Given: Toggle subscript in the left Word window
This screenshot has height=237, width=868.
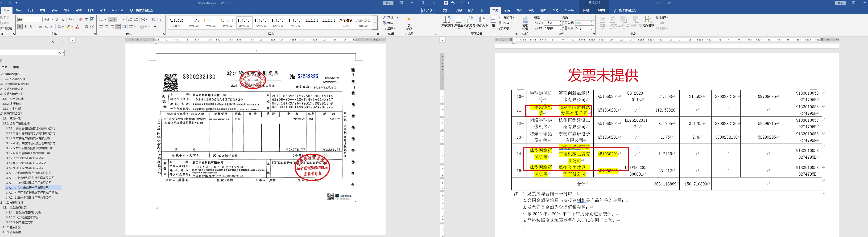Looking at the screenshot, I should (46, 27).
